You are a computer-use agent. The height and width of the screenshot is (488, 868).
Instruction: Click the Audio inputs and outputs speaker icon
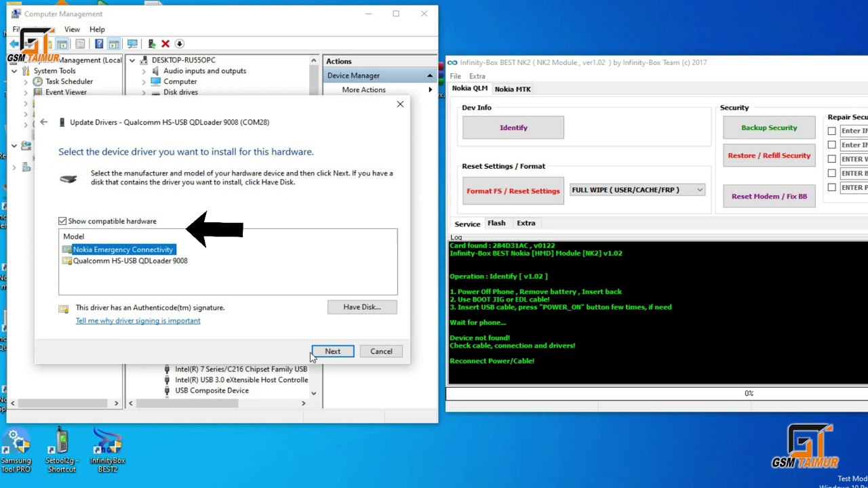(155, 70)
